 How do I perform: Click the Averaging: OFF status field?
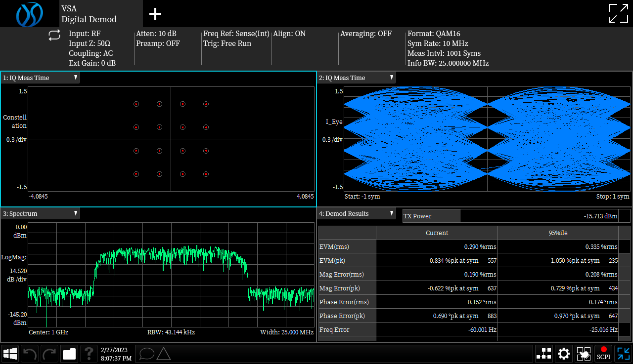tap(366, 34)
